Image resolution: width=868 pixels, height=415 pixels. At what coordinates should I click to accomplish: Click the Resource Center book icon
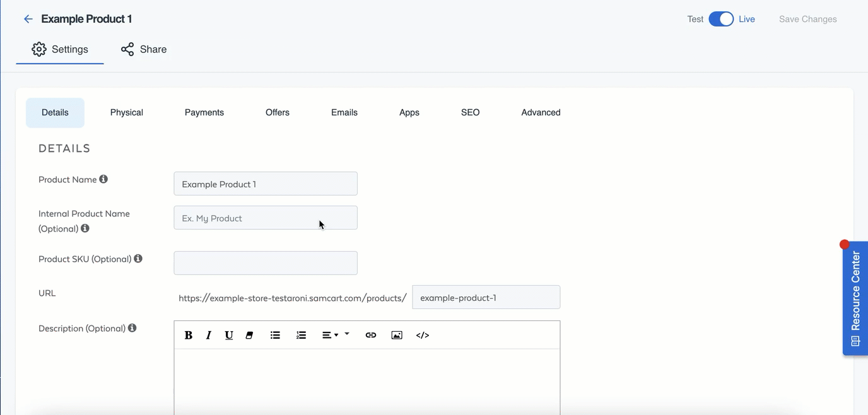855,341
